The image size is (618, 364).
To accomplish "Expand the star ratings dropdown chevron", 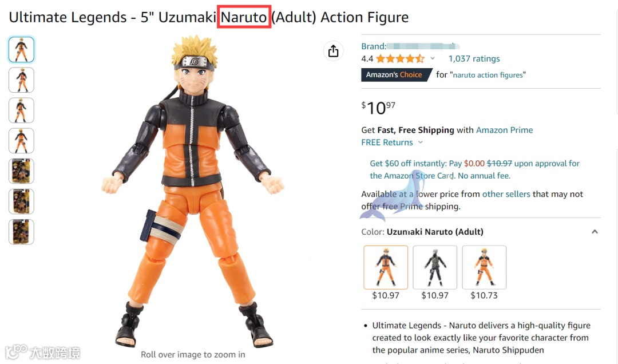I will click(433, 58).
